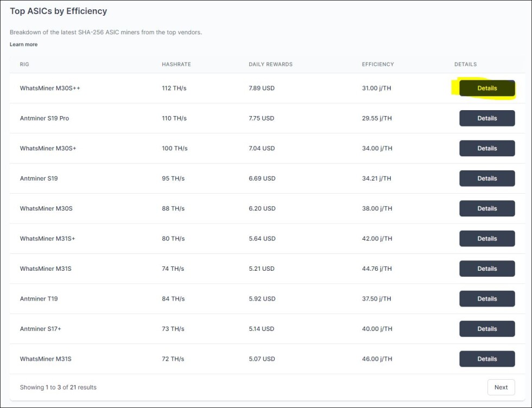Open Details for Antminer S19
This screenshot has height=408, width=532.
(487, 178)
